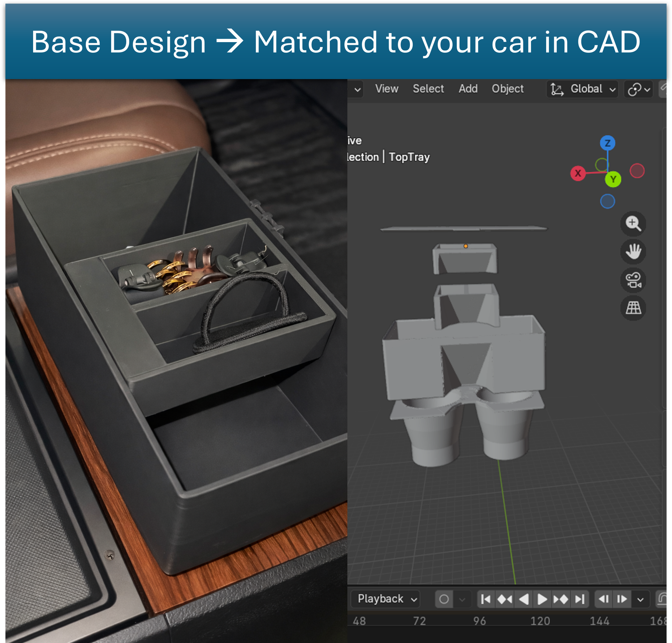Toggle the camera view icon

[x=633, y=280]
